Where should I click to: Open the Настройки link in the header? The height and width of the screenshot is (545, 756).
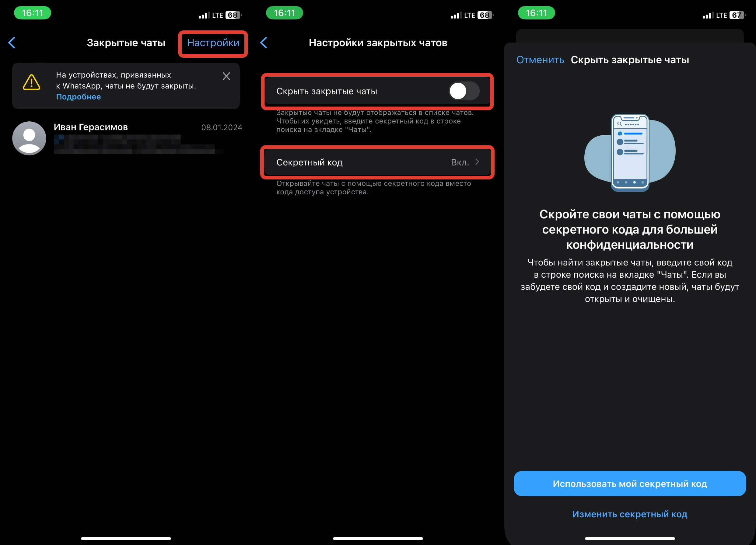pyautogui.click(x=213, y=43)
